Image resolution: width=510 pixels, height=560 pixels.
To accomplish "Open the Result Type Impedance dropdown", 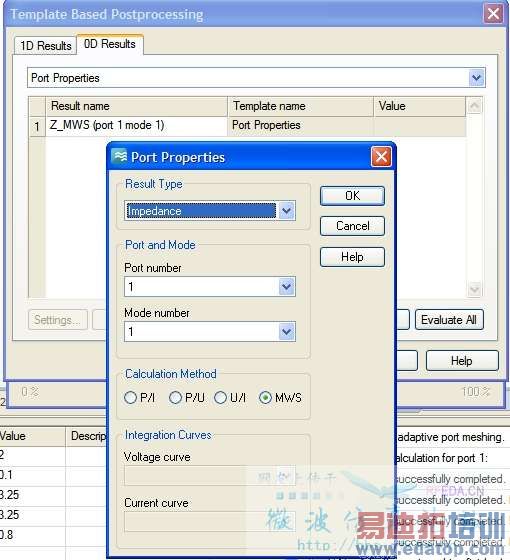I will point(286,211).
